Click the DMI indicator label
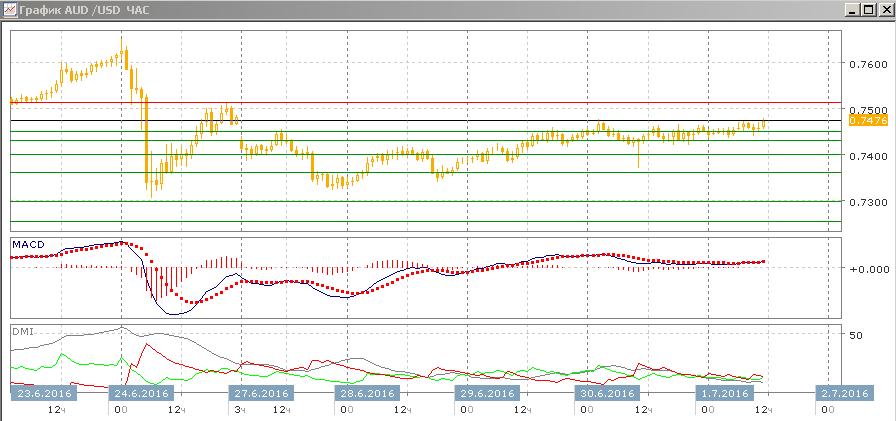 (23, 331)
